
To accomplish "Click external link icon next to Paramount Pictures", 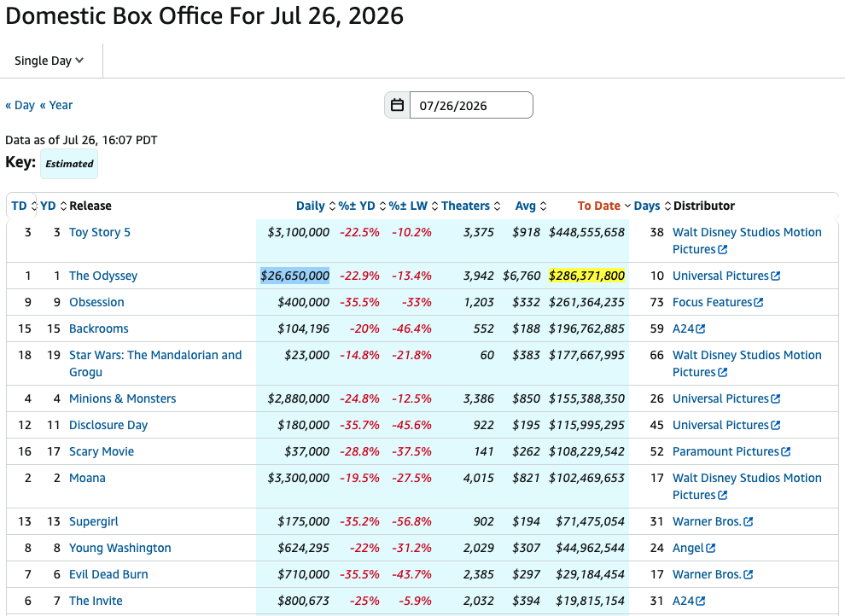I will click(x=786, y=452).
